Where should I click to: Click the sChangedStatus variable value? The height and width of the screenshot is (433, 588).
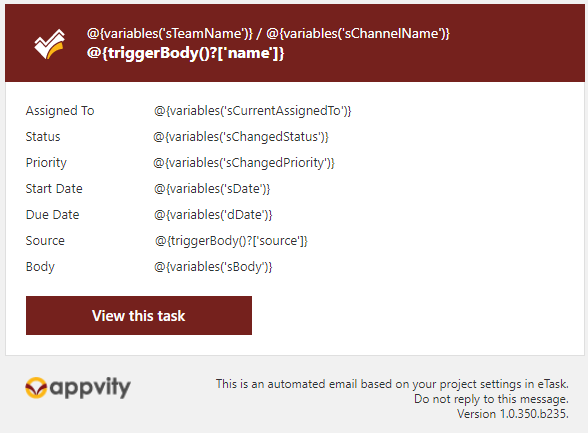[241, 137]
